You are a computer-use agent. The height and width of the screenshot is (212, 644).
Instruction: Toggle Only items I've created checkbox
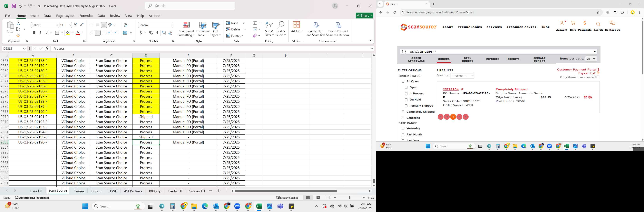(x=598, y=77)
